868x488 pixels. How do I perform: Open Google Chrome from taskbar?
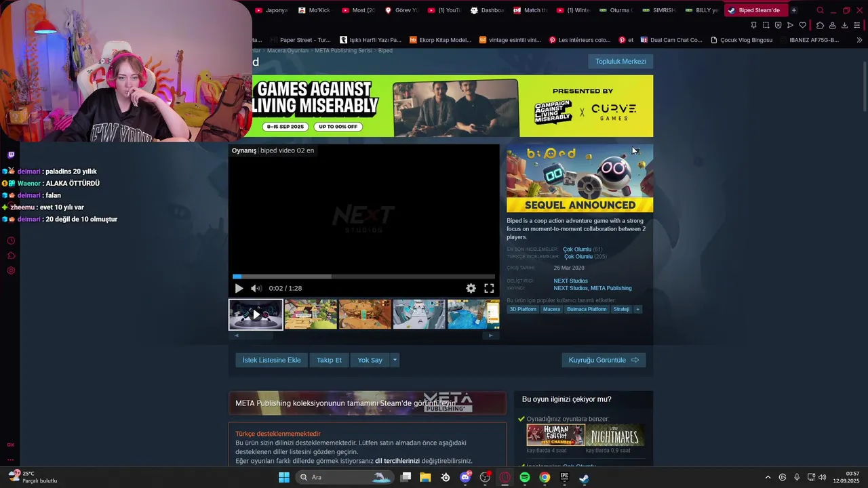point(545,477)
